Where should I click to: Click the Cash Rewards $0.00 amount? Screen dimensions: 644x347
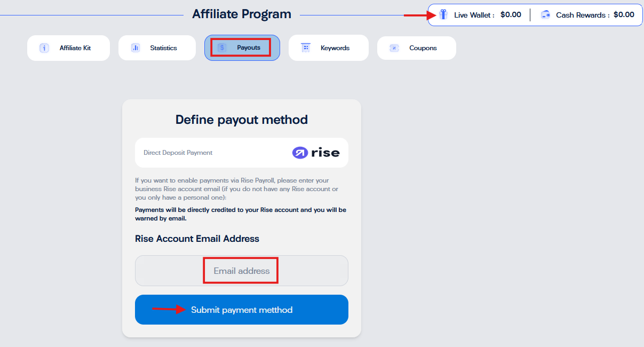point(624,15)
